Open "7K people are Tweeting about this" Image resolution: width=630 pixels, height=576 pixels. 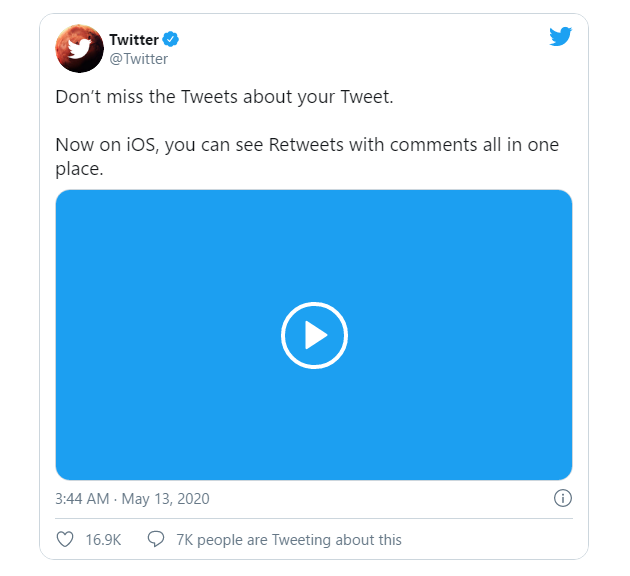289,540
